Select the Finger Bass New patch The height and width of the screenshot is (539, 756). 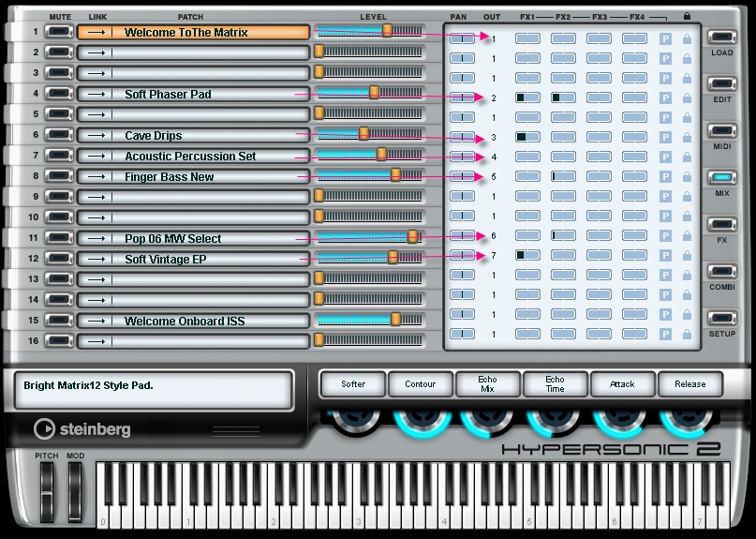click(193, 176)
